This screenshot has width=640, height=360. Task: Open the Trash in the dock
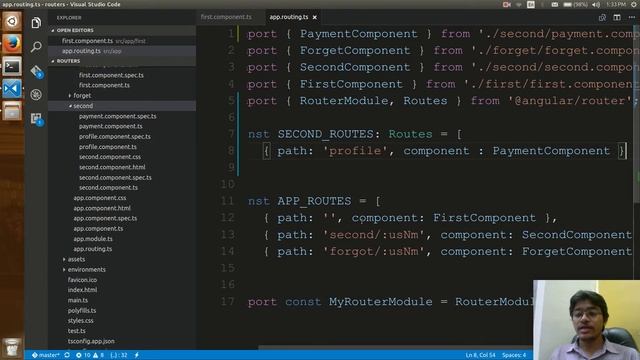[12, 347]
